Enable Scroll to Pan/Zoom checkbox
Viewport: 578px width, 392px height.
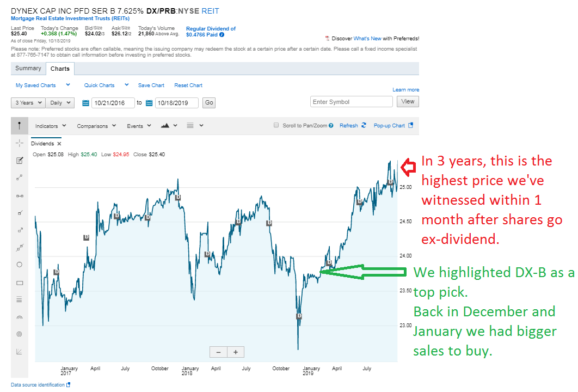276,126
